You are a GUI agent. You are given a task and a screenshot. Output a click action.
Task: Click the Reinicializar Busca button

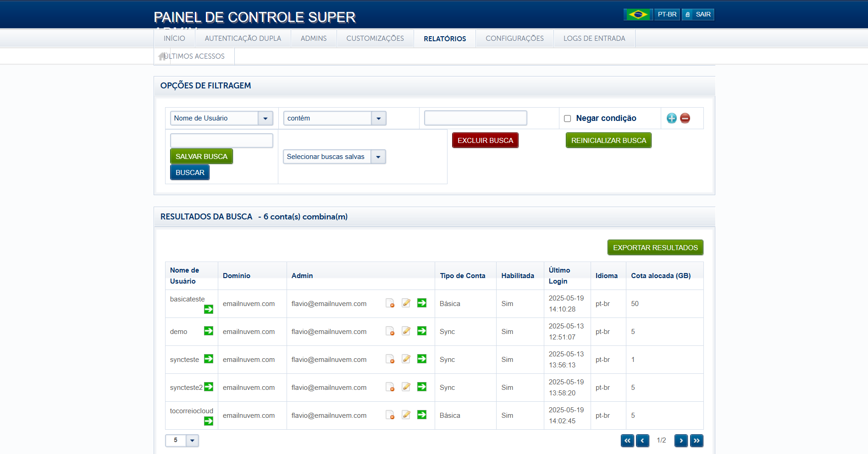tap(608, 141)
